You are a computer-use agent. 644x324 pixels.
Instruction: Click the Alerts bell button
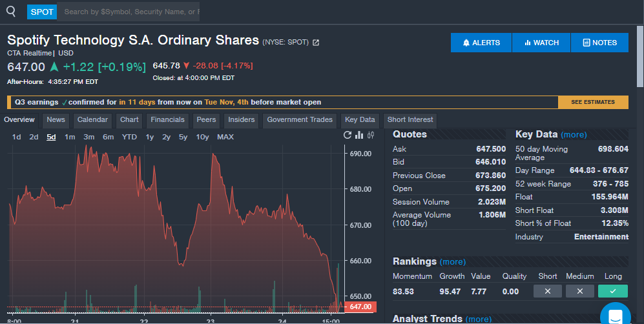point(481,43)
